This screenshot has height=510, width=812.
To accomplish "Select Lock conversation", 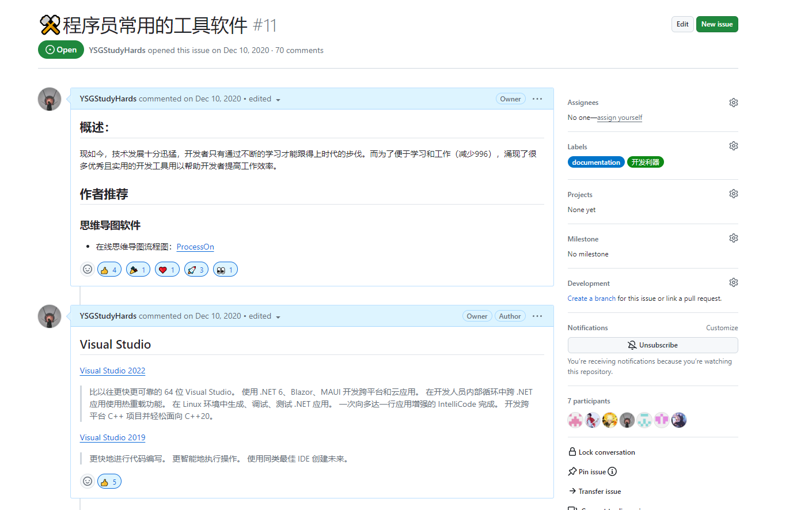I will pyautogui.click(x=606, y=452).
